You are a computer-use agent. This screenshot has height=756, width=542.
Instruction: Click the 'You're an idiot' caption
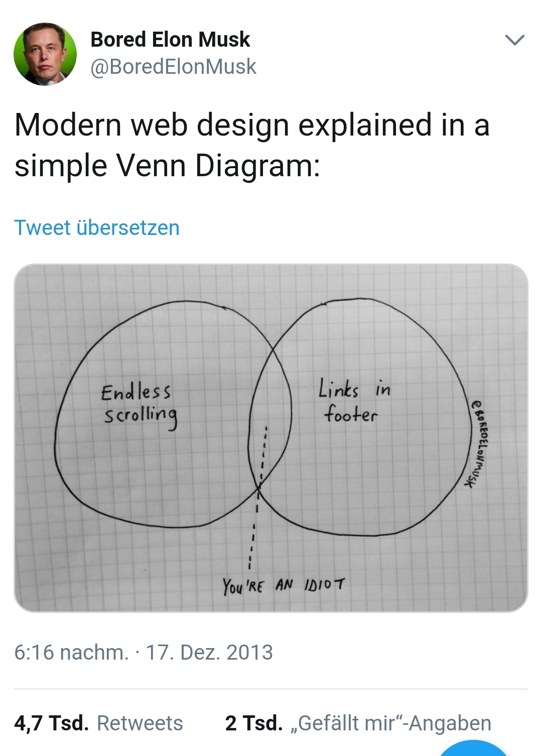point(284,585)
